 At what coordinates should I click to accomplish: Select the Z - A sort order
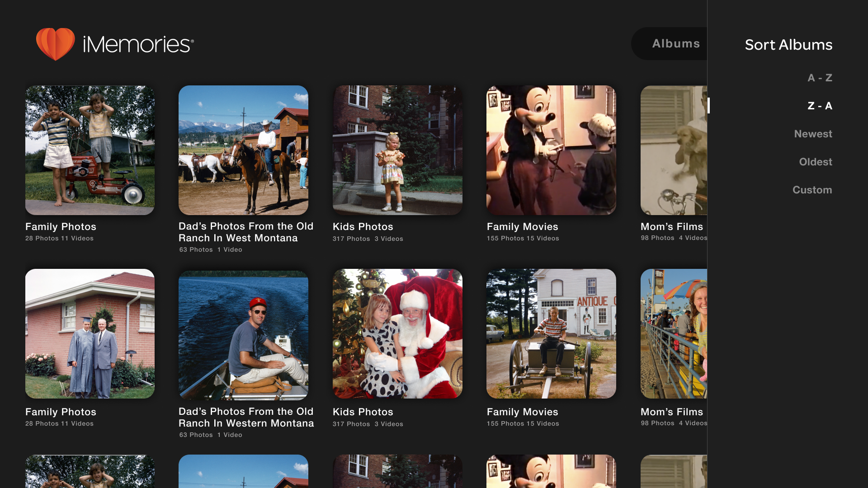(x=819, y=106)
